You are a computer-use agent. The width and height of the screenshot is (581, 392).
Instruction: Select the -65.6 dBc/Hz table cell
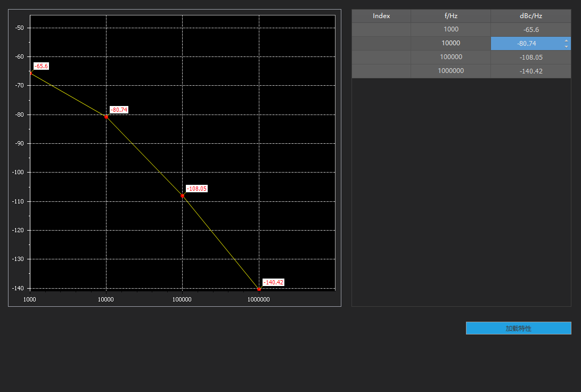pyautogui.click(x=530, y=30)
